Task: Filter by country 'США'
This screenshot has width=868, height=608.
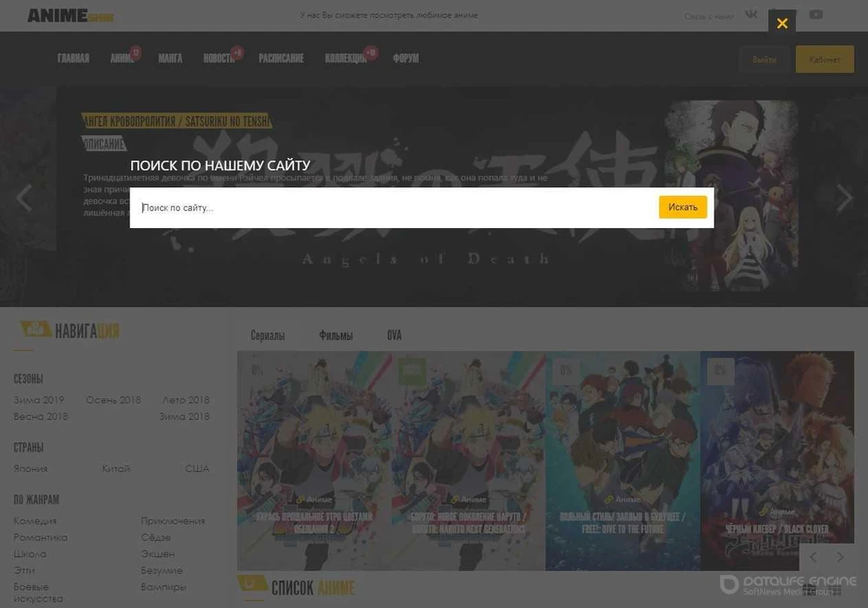Action: tap(197, 468)
